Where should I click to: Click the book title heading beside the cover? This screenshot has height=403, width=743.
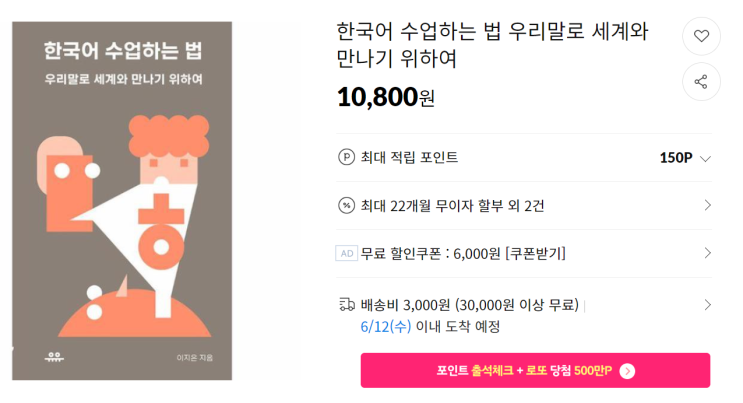point(492,45)
